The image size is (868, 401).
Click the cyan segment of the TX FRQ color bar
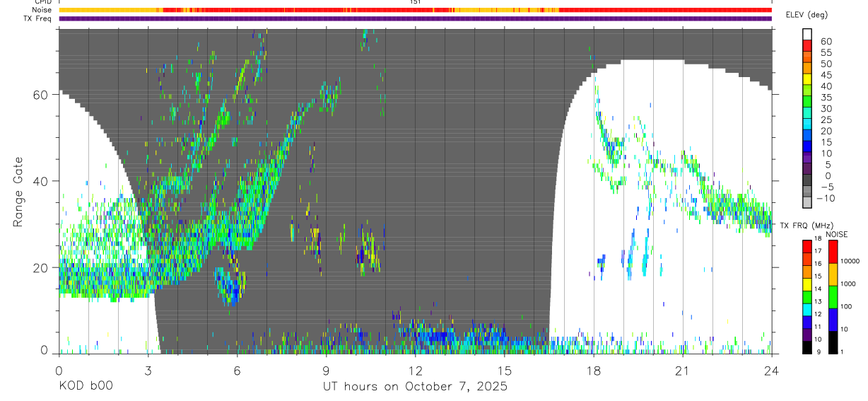click(x=807, y=309)
